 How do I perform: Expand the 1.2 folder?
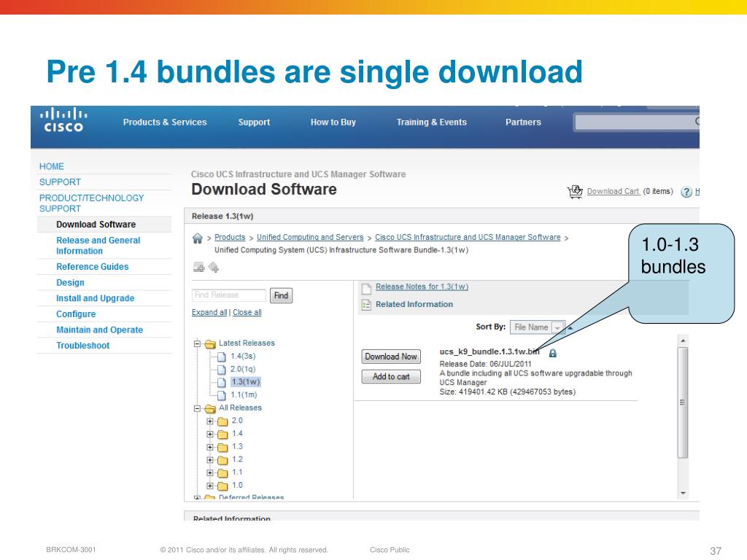(210, 459)
